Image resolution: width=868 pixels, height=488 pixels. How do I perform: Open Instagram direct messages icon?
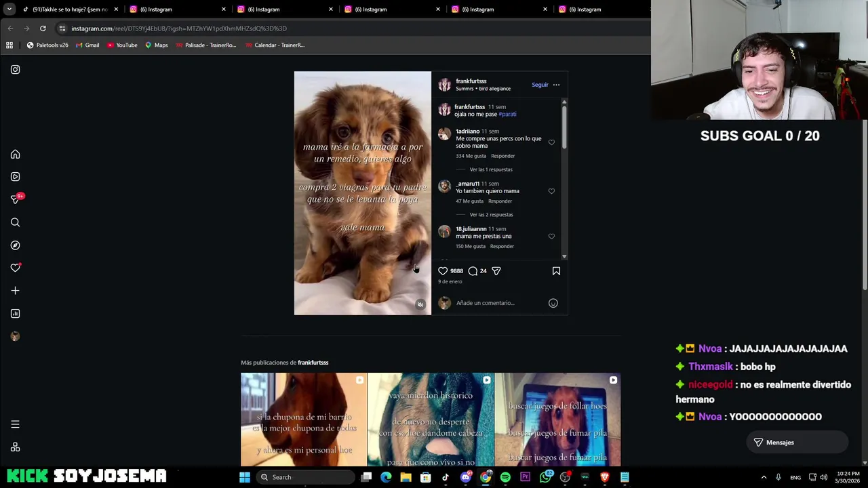tap(15, 199)
